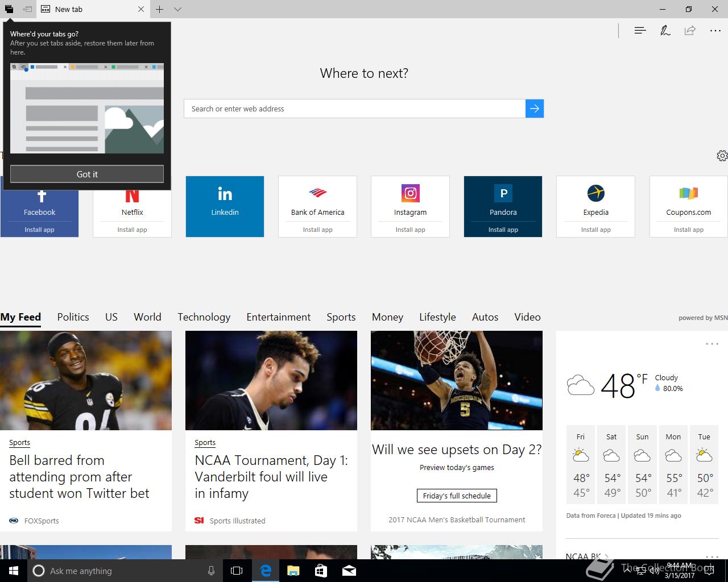This screenshot has width=728, height=582.
Task: Switch to the Autos tab
Action: 485,317
